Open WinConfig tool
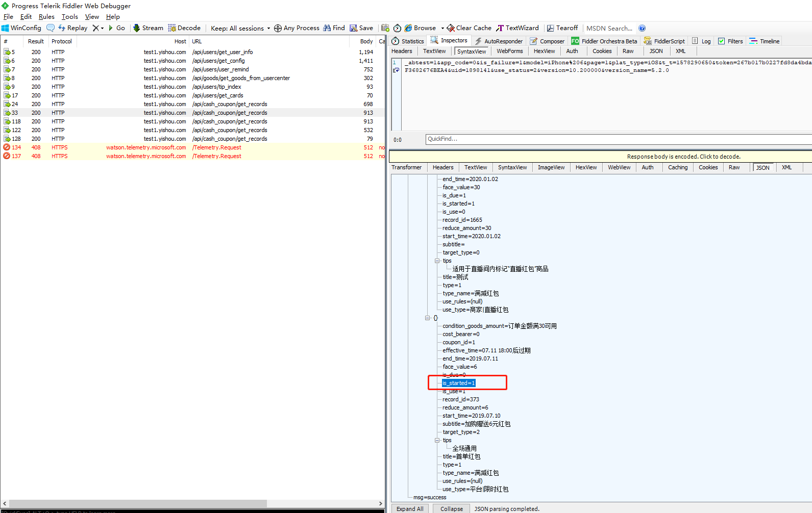 click(21, 28)
